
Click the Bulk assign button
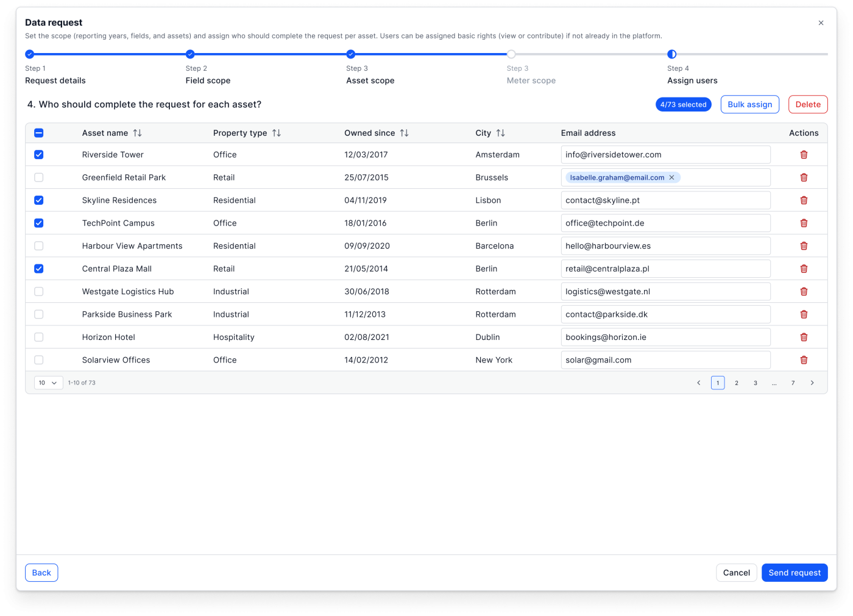tap(749, 104)
